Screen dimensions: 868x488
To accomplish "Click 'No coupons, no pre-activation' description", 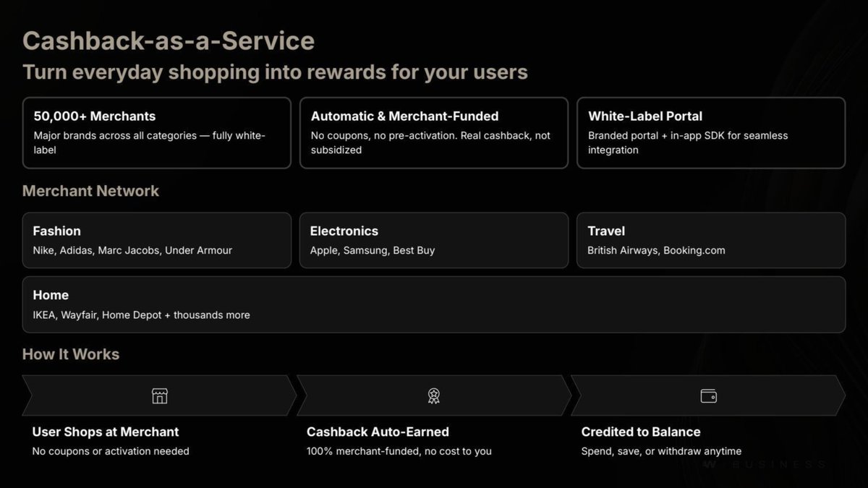I will (430, 142).
